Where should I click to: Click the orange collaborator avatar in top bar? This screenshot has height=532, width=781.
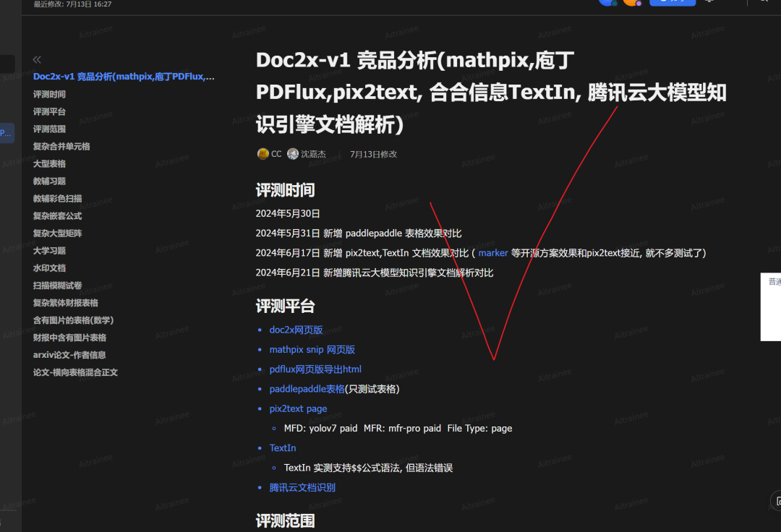click(x=631, y=4)
